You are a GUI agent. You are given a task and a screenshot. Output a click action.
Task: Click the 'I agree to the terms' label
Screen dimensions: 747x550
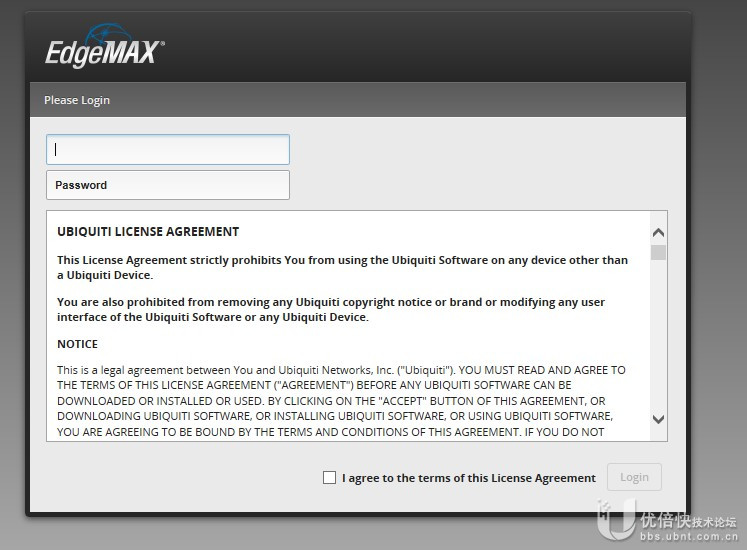coord(469,478)
